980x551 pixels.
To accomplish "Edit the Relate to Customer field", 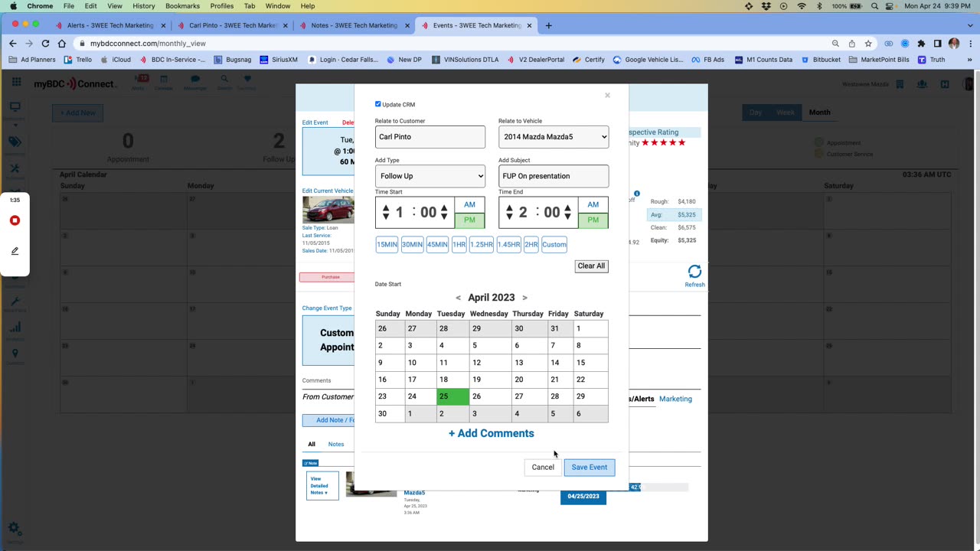I will [430, 137].
